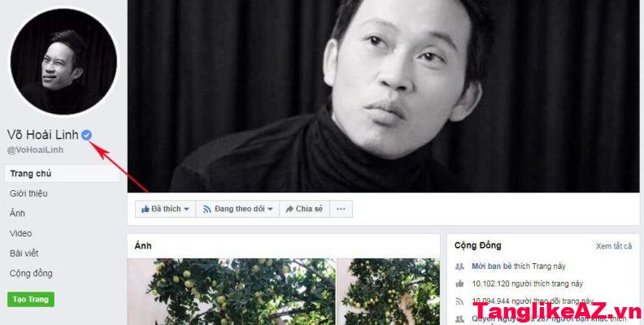Click the green Tạo Trang button
Screen dimensions: 644x325
click(x=31, y=299)
